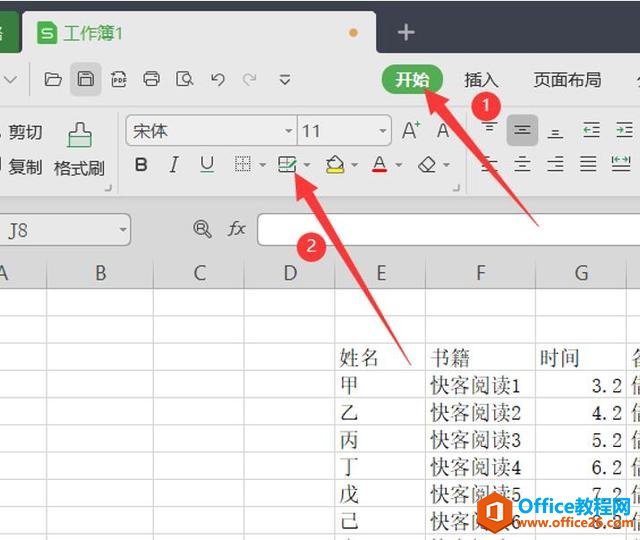Increase font size with A+ icon
Screen dimensions: 640x540
pyautogui.click(x=411, y=131)
